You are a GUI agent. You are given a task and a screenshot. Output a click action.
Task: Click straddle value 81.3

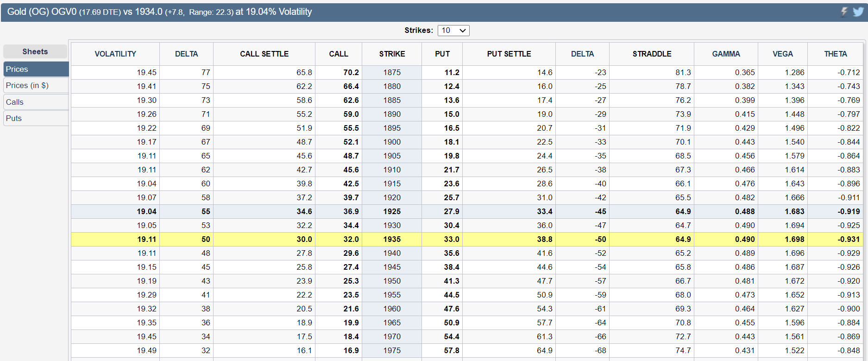[683, 72]
